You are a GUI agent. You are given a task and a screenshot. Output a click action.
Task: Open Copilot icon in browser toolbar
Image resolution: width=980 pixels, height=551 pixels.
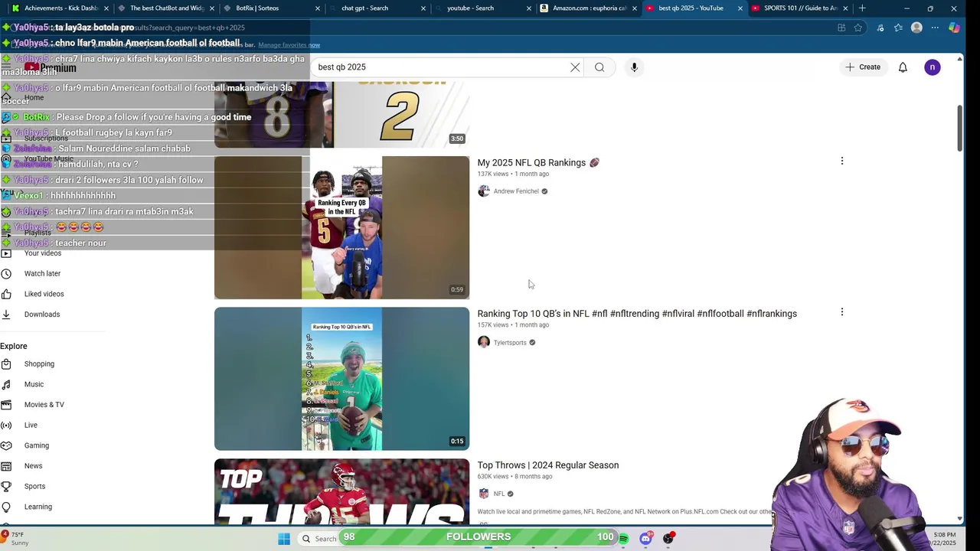pos(954,28)
